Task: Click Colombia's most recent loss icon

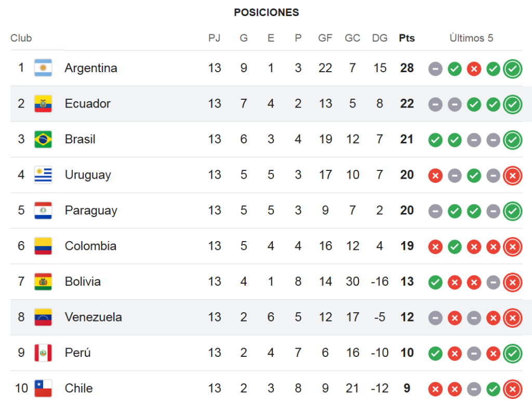Action: coord(512,247)
